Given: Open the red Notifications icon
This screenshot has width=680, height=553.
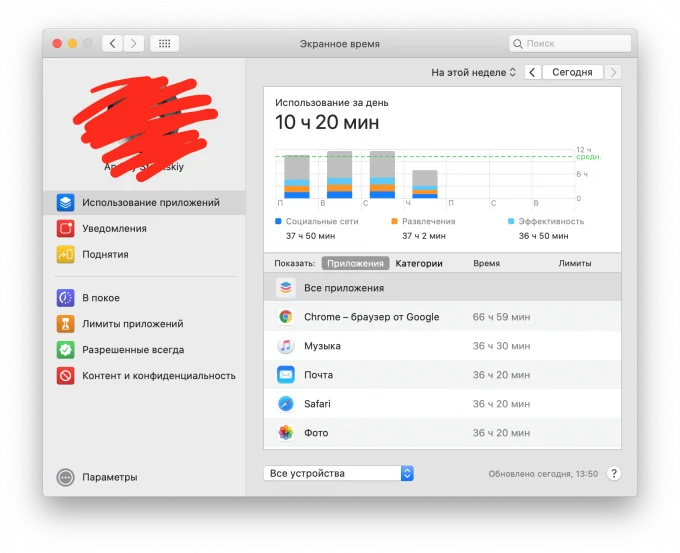Looking at the screenshot, I should [x=65, y=229].
